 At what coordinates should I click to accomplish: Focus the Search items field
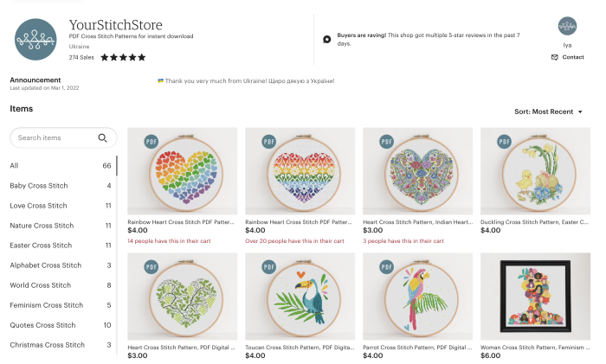point(55,137)
